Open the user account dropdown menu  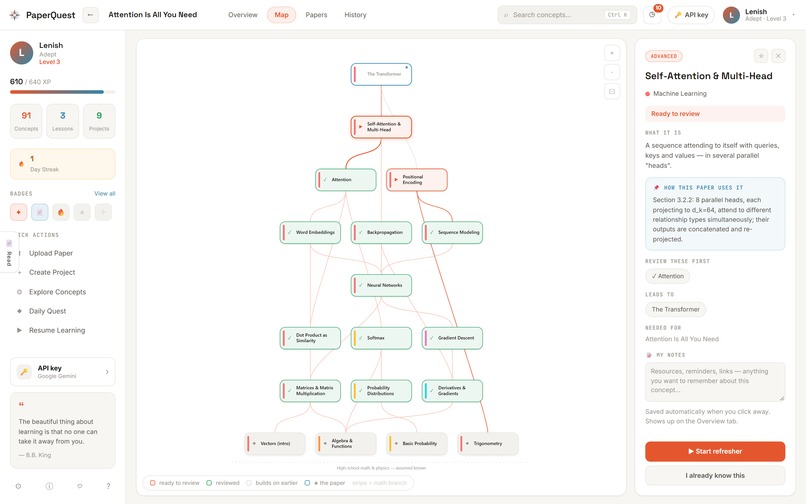[794, 15]
